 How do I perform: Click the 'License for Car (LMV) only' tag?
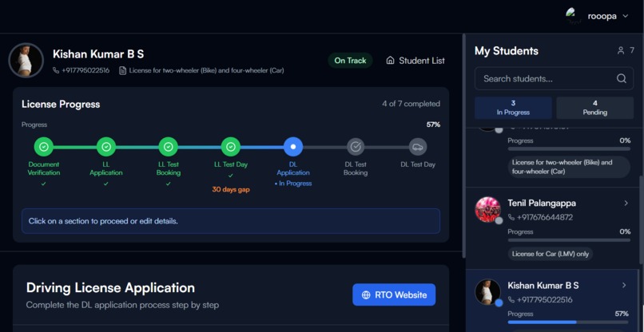[x=551, y=254]
